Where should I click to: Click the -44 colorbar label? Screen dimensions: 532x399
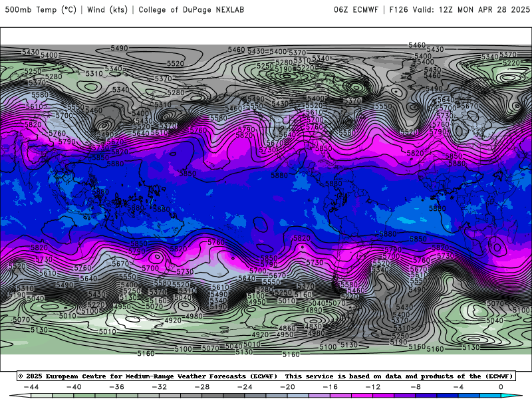[x=31, y=387]
